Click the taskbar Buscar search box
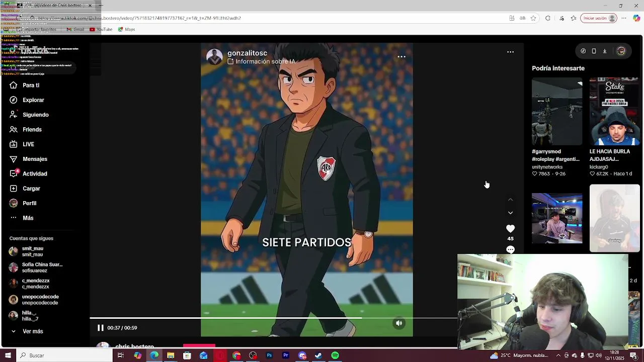644x362 pixels. point(64,355)
